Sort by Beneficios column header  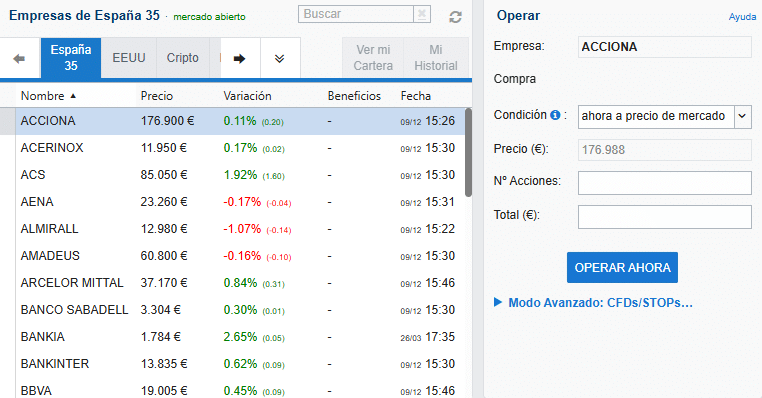(354, 96)
